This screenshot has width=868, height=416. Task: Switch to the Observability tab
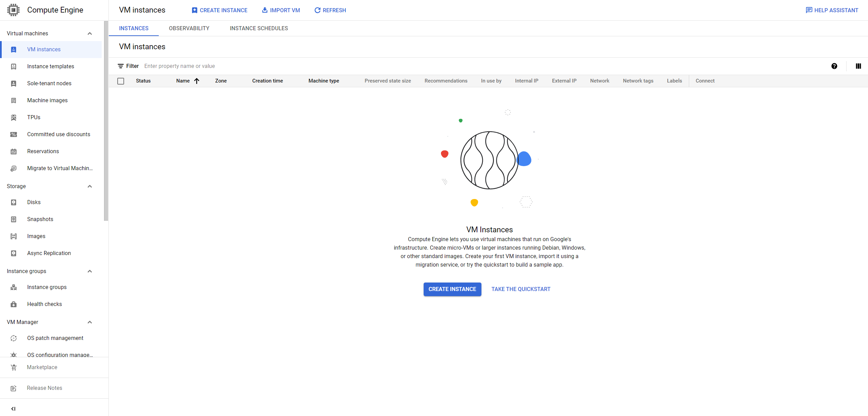point(189,29)
